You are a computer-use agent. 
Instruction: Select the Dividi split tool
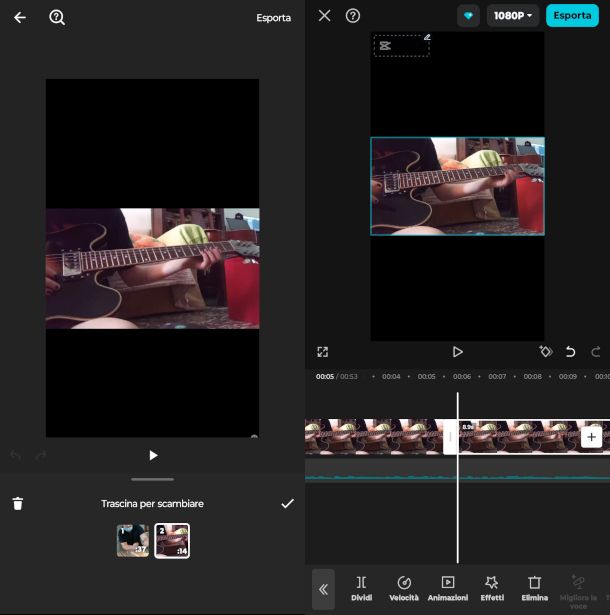[x=361, y=587]
